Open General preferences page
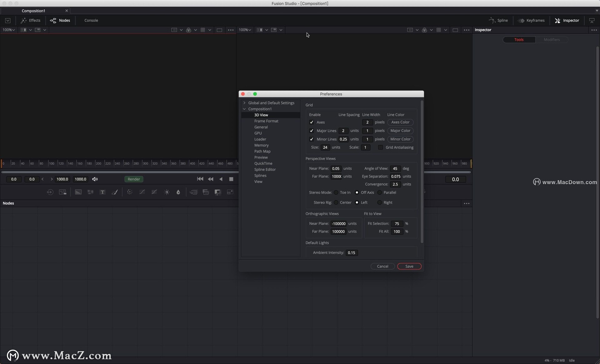The width and height of the screenshot is (600, 364). [261, 127]
